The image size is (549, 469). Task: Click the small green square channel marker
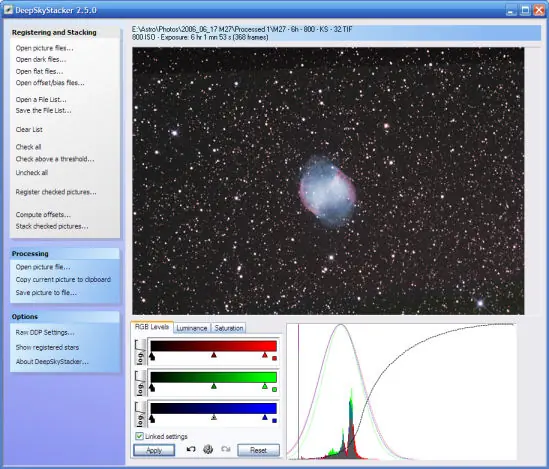tap(274, 390)
